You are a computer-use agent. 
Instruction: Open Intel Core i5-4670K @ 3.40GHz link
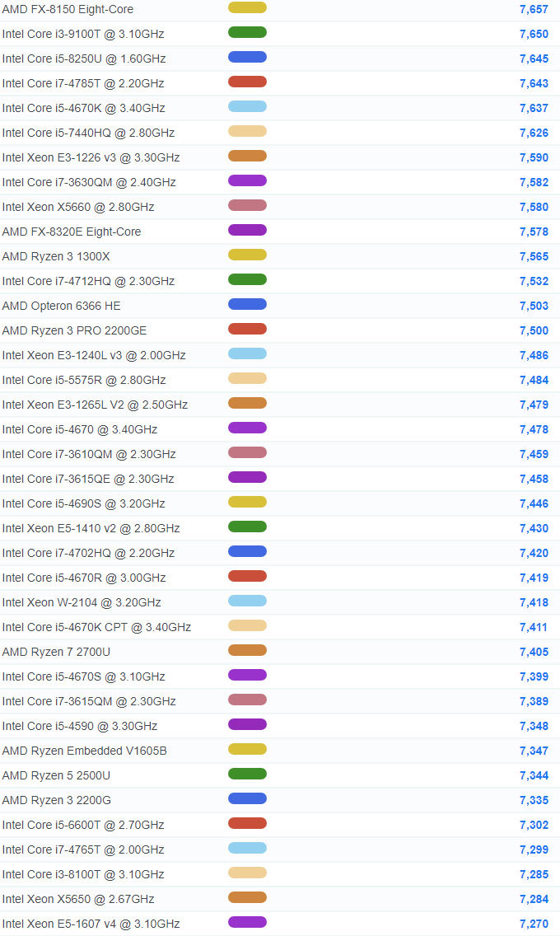pos(83,108)
